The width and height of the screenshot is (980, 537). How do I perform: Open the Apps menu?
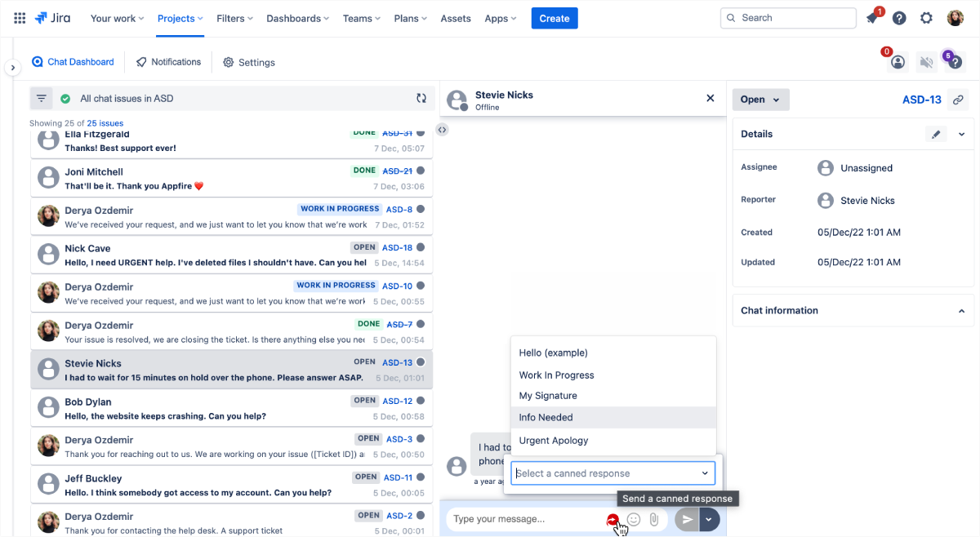click(501, 18)
